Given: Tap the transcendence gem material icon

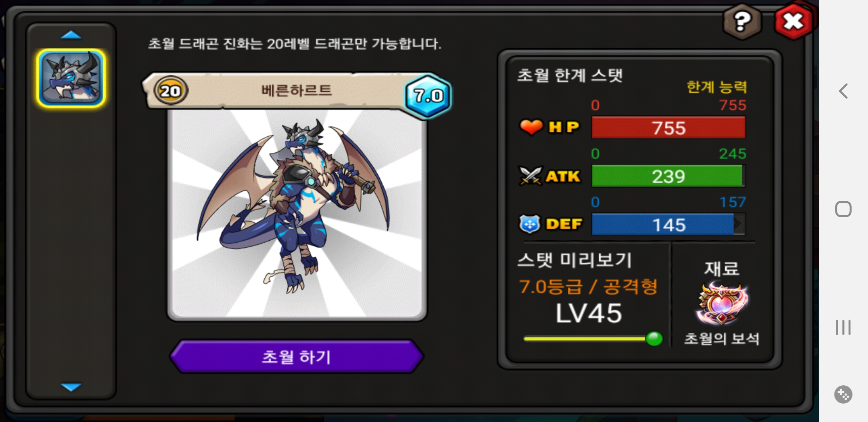Looking at the screenshot, I should click(x=722, y=304).
